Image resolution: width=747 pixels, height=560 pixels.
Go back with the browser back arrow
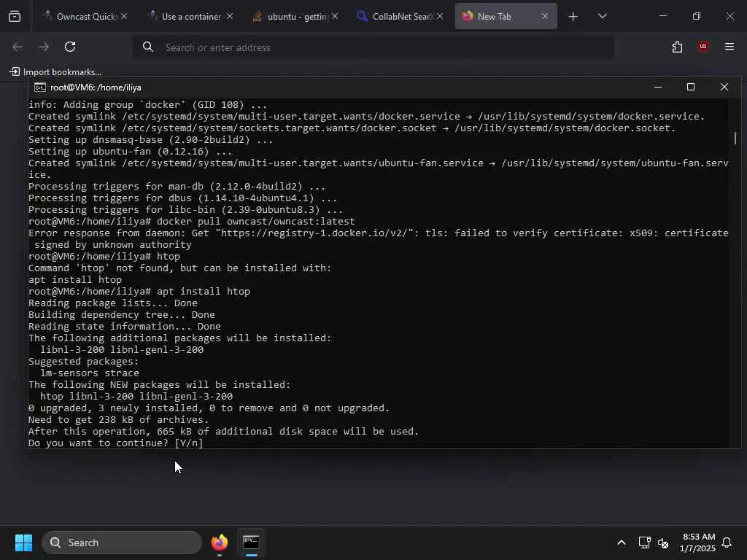click(18, 47)
